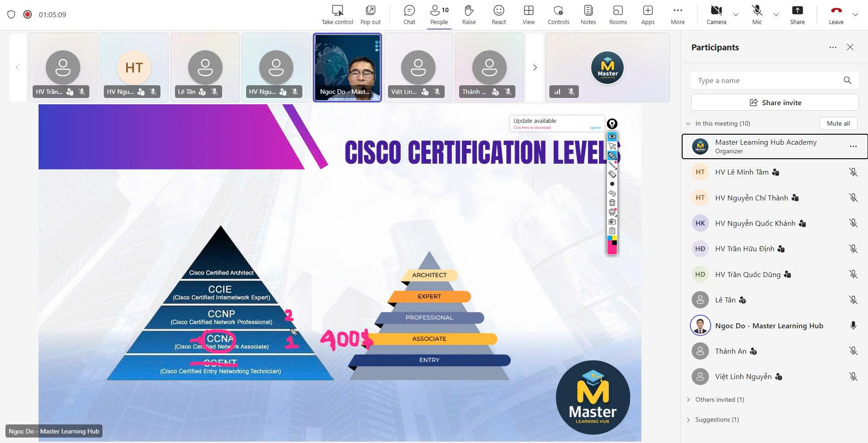Image resolution: width=868 pixels, height=443 pixels.
Task: Open the Apps menu
Action: pos(647,15)
